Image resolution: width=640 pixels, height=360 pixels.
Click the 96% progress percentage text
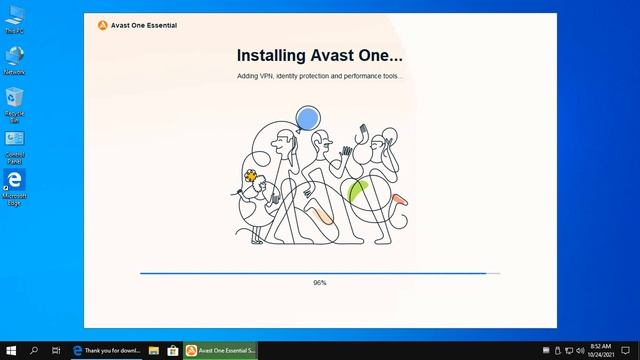point(320,282)
